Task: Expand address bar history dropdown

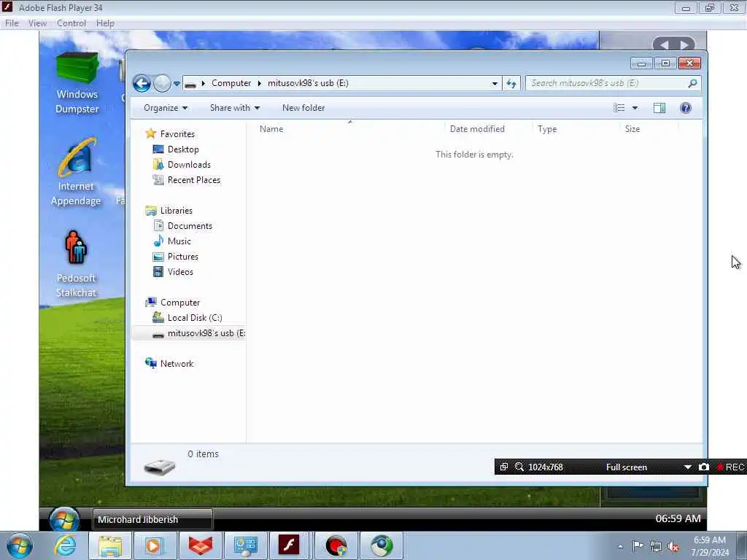Action: coord(495,83)
